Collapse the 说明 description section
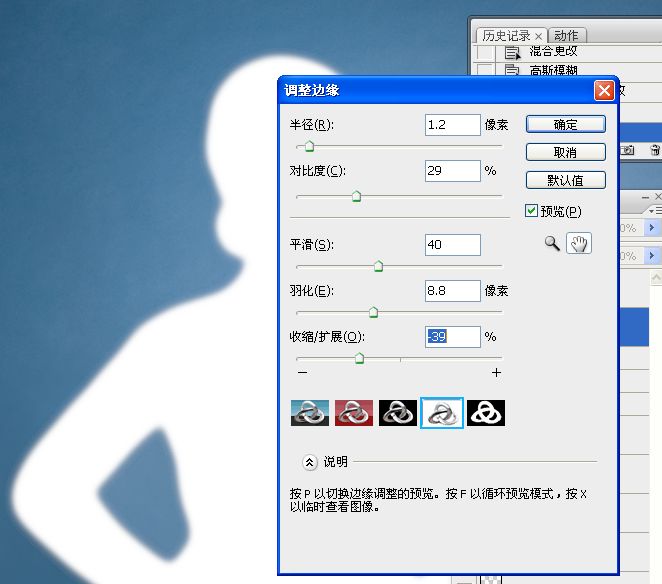This screenshot has width=662, height=584. (309, 462)
